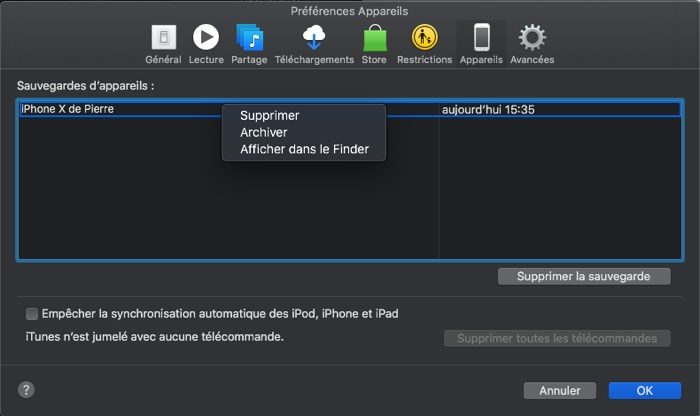The height and width of the screenshot is (416, 700).
Task: Open the Restrictions preferences icon
Action: pos(424,38)
